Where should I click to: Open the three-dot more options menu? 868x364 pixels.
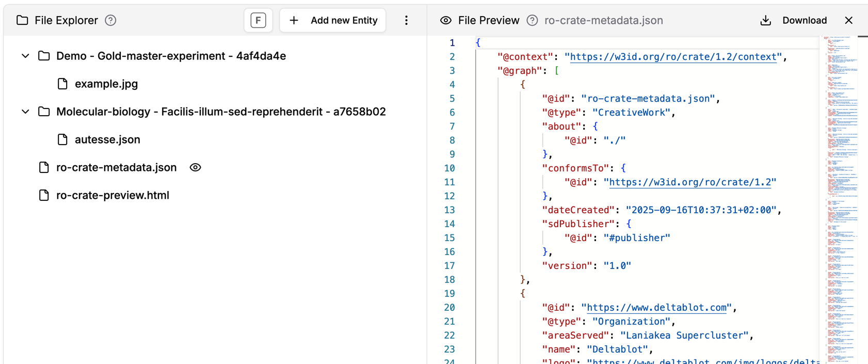(x=406, y=21)
